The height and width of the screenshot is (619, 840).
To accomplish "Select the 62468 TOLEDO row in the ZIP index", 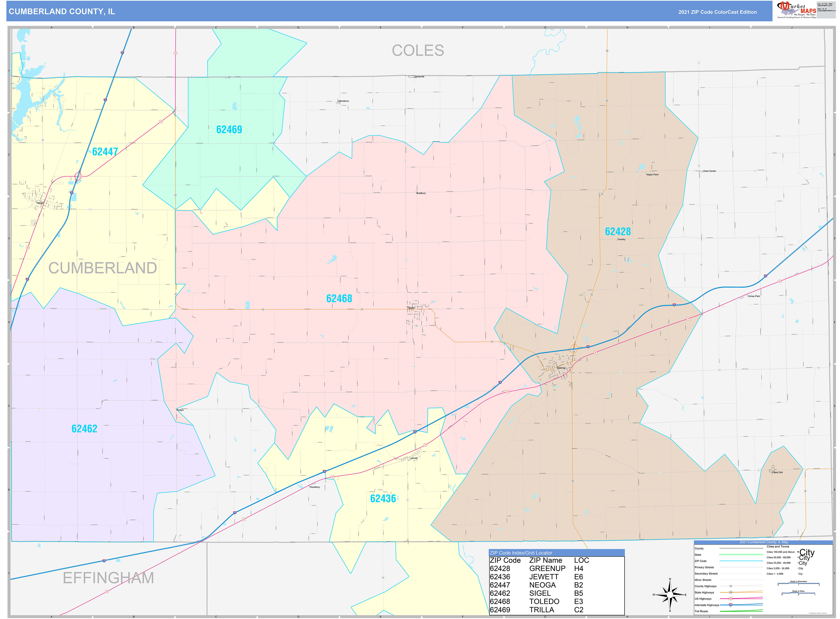I will tap(536, 601).
